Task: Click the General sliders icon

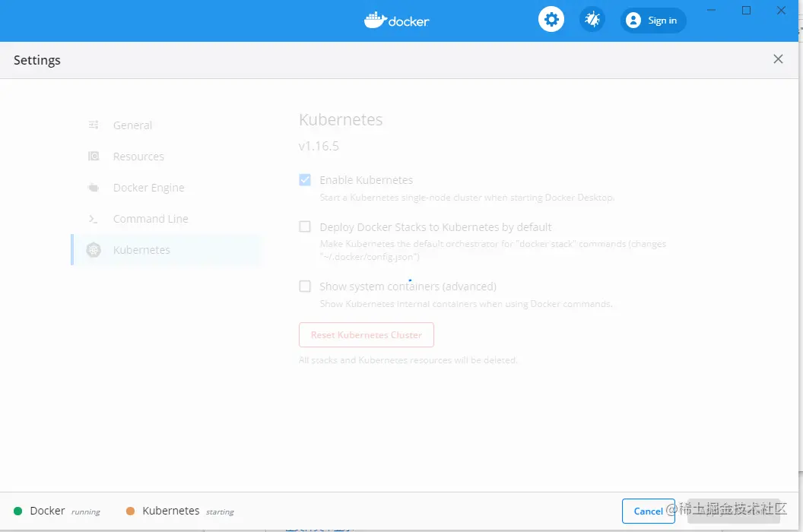Action: tap(94, 125)
